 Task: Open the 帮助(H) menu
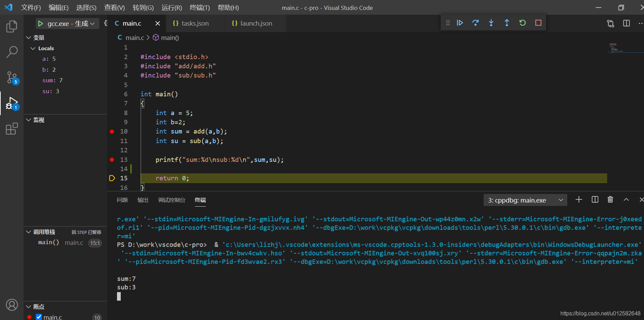coord(228,8)
